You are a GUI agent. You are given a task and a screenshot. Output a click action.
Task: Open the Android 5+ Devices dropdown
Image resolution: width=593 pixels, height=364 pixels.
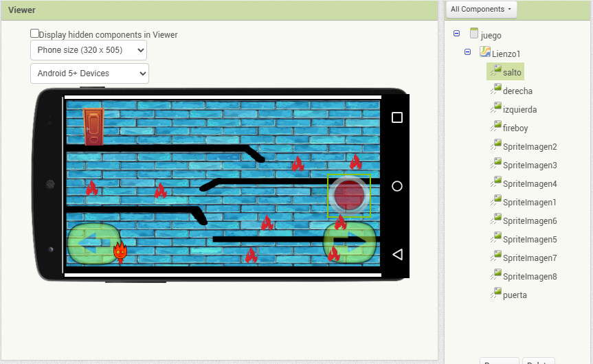coord(89,73)
